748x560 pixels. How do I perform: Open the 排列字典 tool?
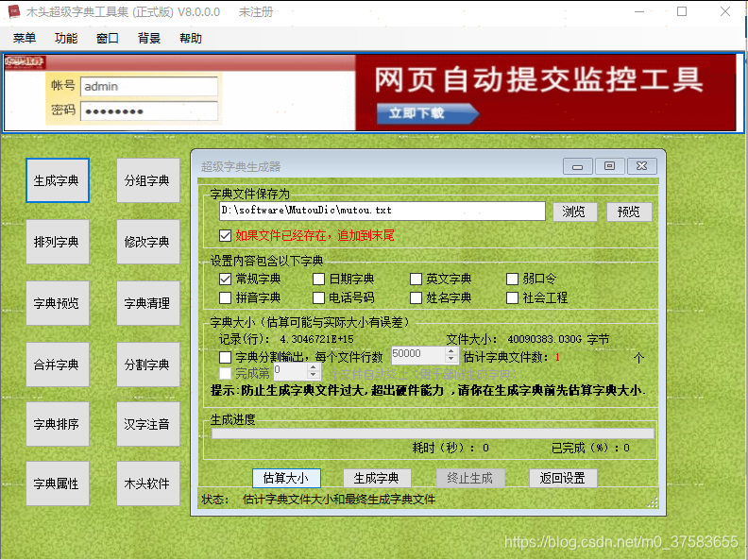pyautogui.click(x=58, y=242)
